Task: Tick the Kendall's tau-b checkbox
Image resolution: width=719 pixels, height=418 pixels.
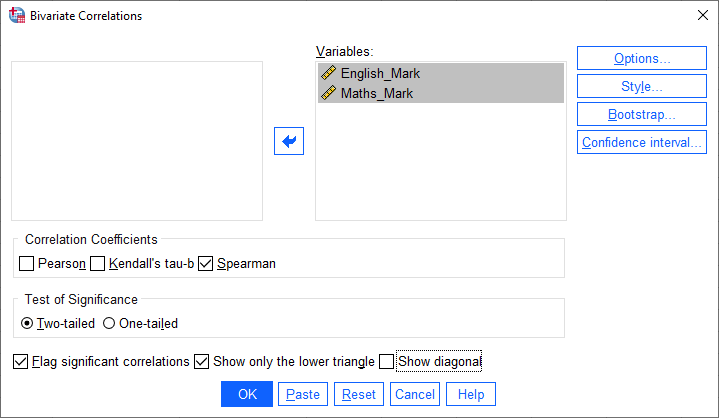Action: click(x=98, y=264)
